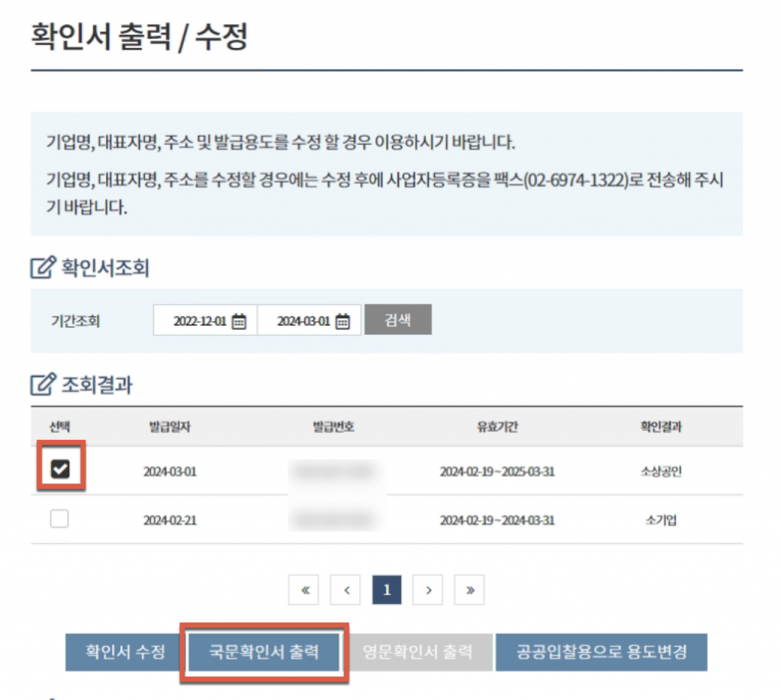
Task: Click the 발급일자 column header
Action: click(169, 426)
